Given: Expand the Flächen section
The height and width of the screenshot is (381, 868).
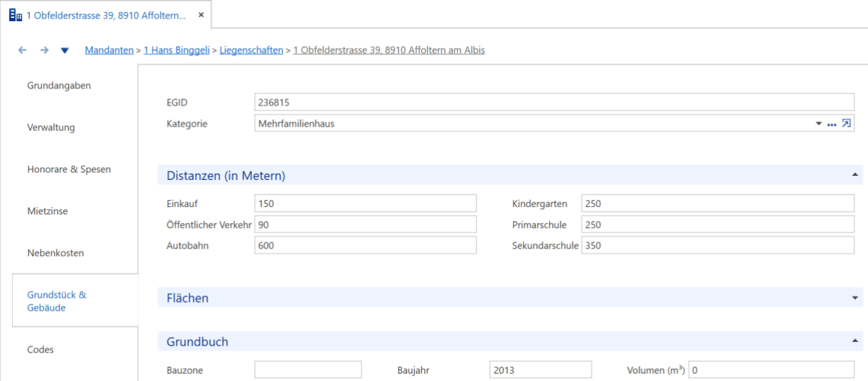Looking at the screenshot, I should pos(855,298).
